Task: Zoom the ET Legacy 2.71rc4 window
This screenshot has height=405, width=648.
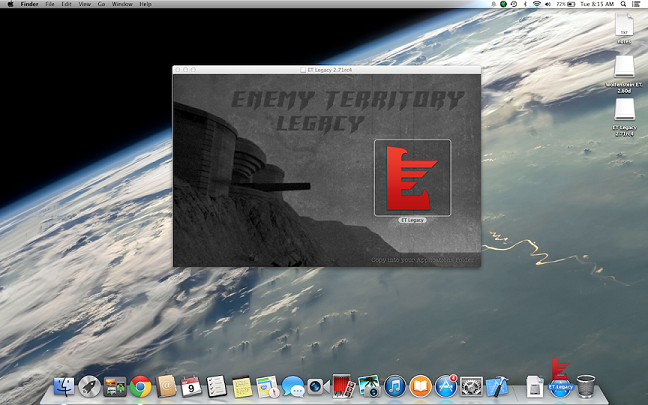Action: tap(193, 70)
